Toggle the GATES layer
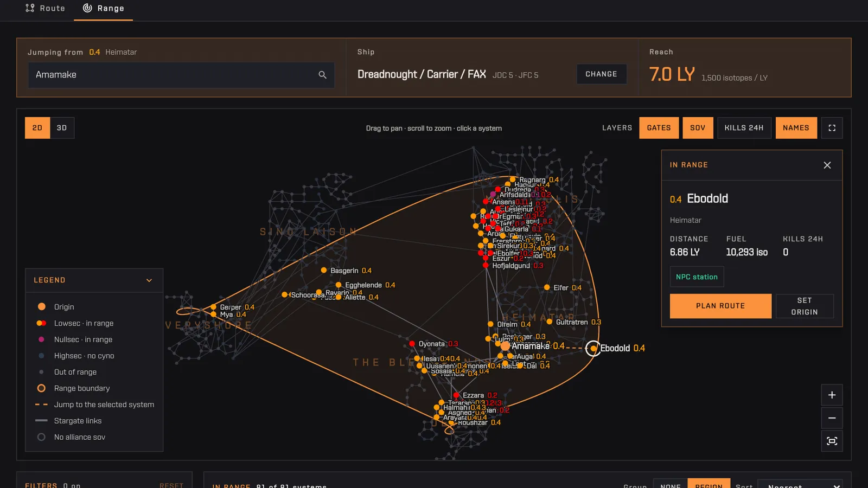 coord(659,128)
